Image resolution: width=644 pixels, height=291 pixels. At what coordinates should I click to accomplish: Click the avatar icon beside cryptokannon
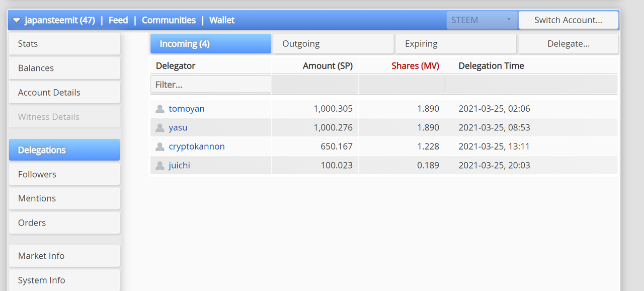point(160,147)
